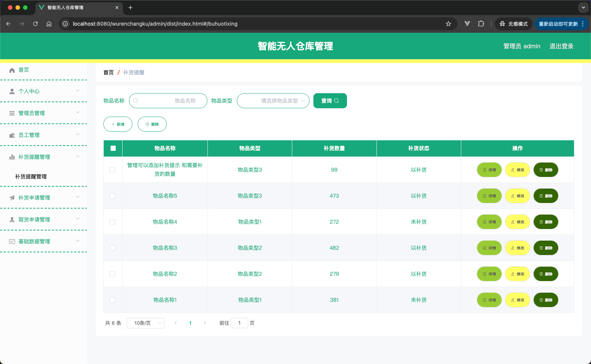Viewport: 591px width, 364px height.
Task: Click 删除 in the 补货数量 99 row
Action: pyautogui.click(x=546, y=170)
